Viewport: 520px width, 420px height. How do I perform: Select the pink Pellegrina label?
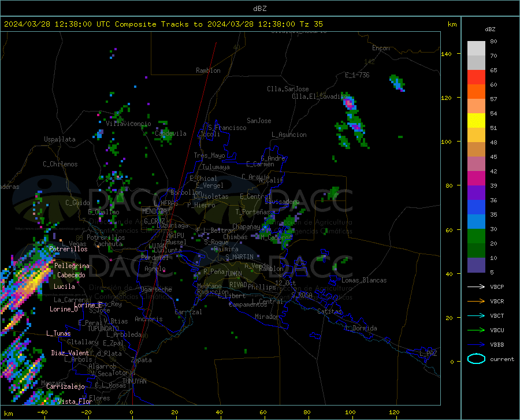(x=72, y=266)
